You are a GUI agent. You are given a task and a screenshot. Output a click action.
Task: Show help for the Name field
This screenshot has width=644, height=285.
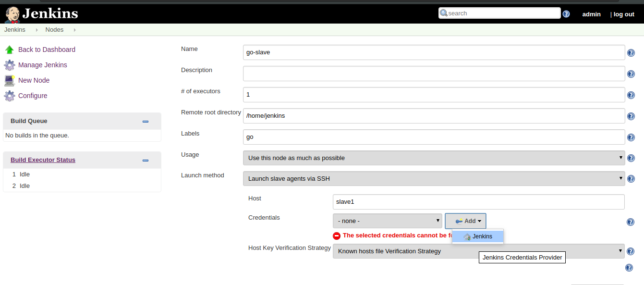tap(631, 53)
